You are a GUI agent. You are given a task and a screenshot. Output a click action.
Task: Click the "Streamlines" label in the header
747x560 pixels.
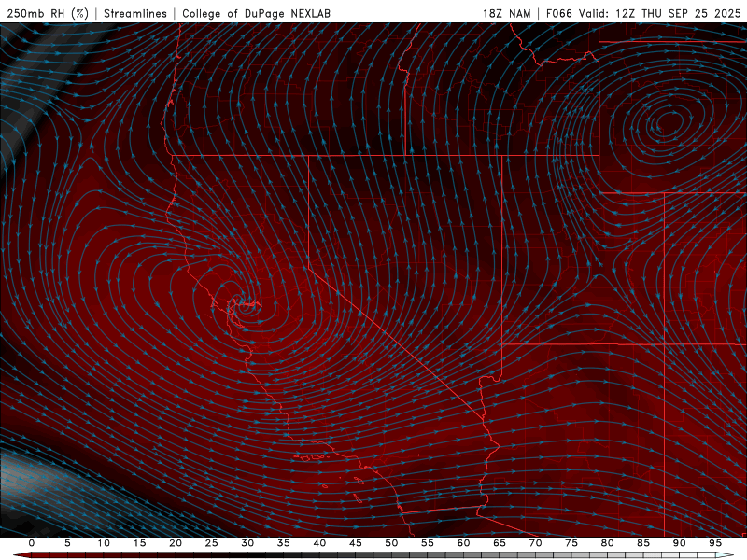[135, 13]
